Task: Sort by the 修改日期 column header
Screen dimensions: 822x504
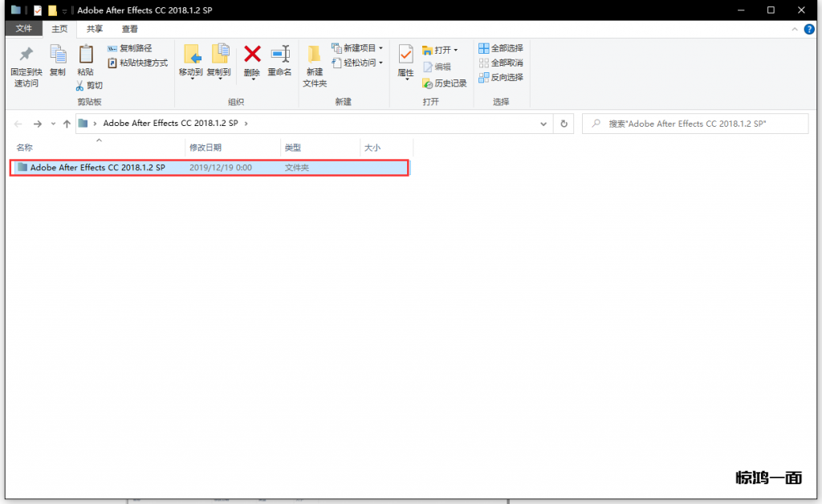Action: [205, 148]
